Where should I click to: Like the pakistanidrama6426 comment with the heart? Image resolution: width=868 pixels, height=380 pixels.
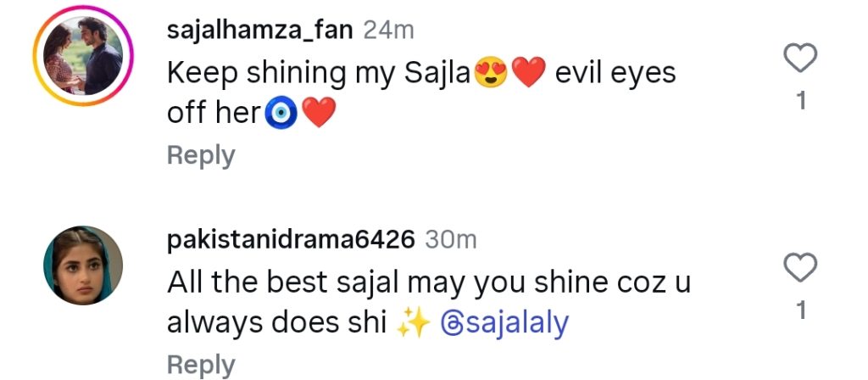[800, 268]
